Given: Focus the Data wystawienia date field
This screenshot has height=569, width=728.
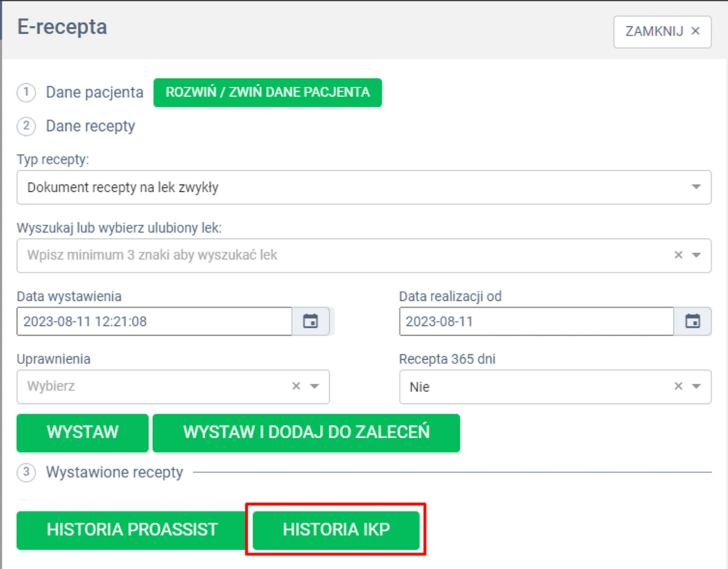Looking at the screenshot, I should (x=154, y=321).
